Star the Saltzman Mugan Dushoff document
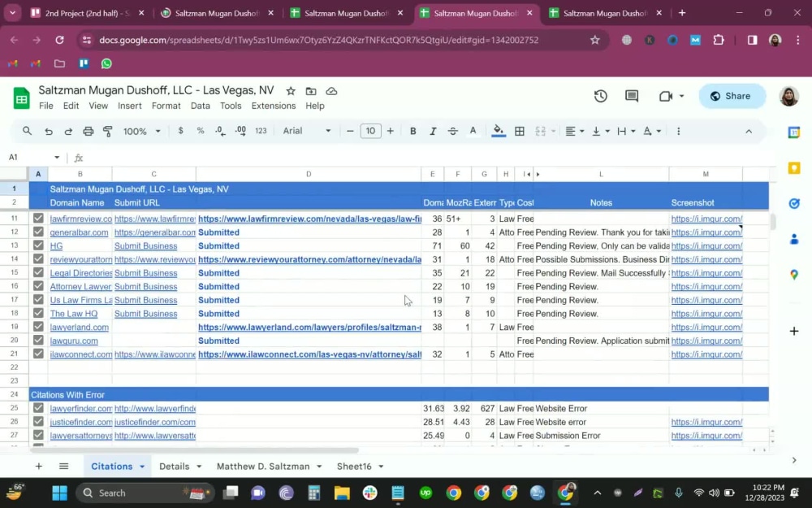Image resolution: width=812 pixels, height=508 pixels. point(291,91)
